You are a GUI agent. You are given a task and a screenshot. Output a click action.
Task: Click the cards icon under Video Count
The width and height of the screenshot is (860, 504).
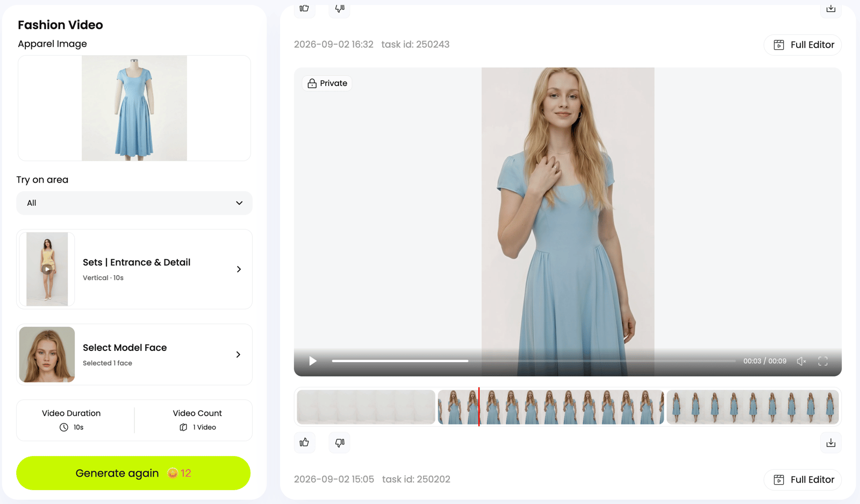183,427
